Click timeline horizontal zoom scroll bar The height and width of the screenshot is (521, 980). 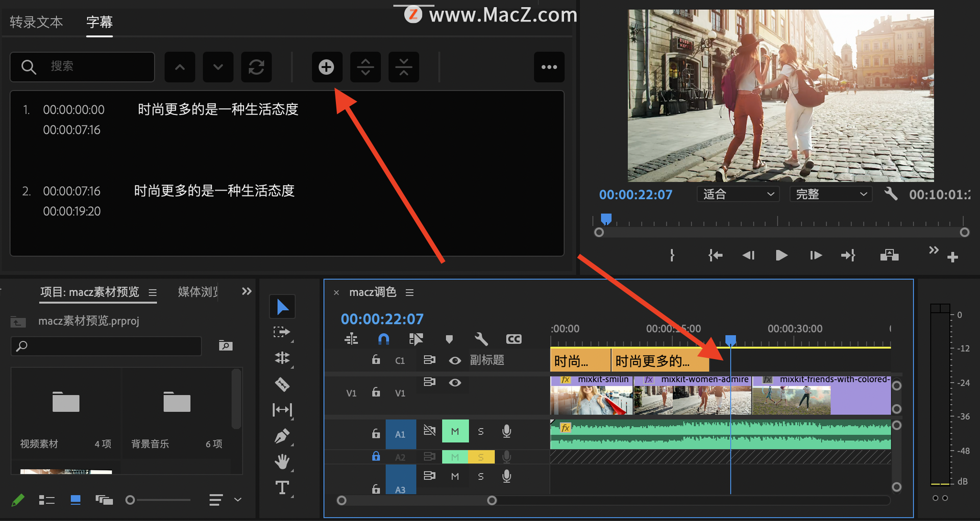[416, 501]
